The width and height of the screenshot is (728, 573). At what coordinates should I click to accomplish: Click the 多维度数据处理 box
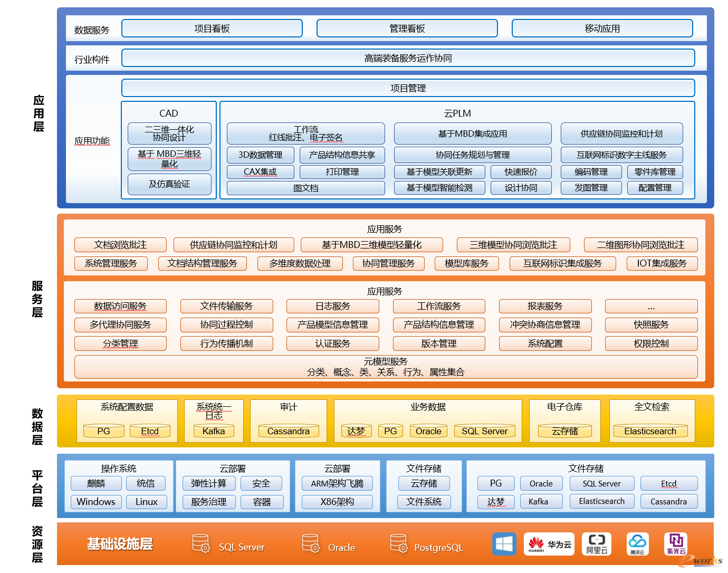click(300, 263)
